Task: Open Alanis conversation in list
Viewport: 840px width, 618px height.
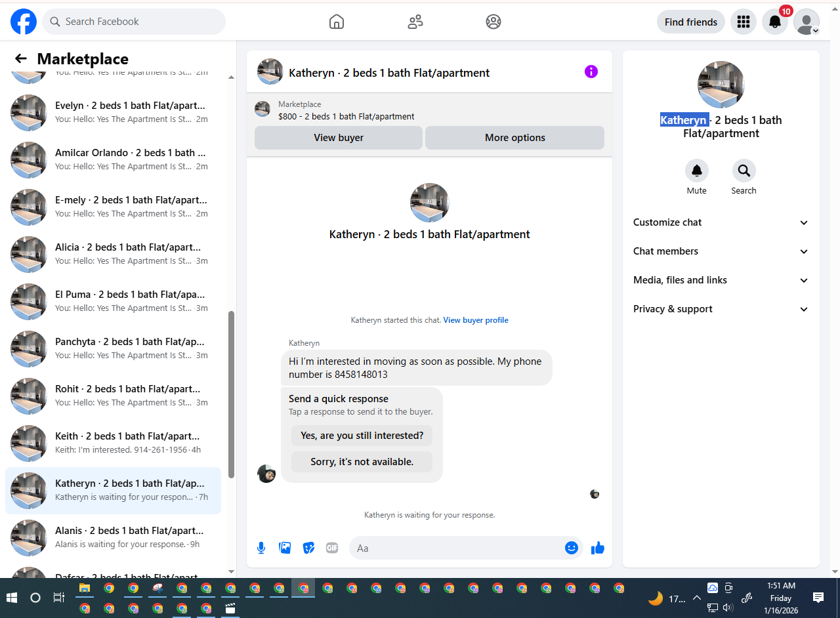Action: 113,537
